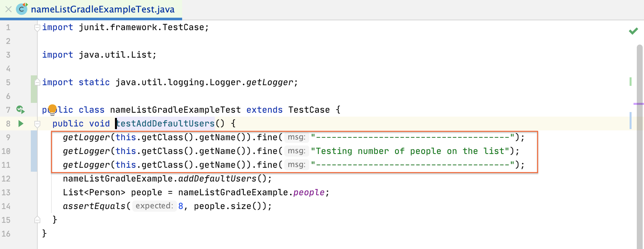This screenshot has height=249, width=644.
Task: Run testAddDefaultUsers using the green gutter arrow
Action: tap(21, 124)
